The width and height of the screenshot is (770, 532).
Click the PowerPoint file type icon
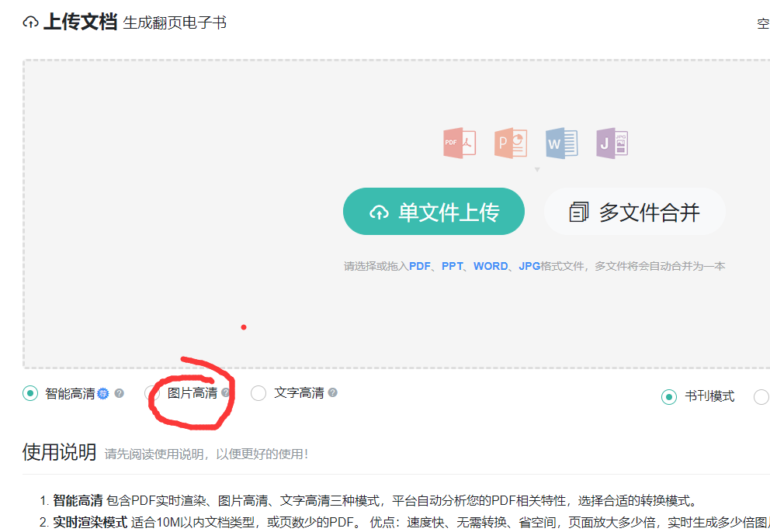(510, 143)
